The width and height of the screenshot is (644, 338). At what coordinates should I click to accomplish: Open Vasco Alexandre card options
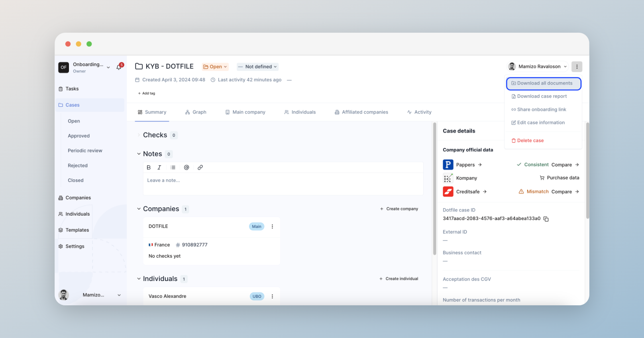tap(272, 296)
